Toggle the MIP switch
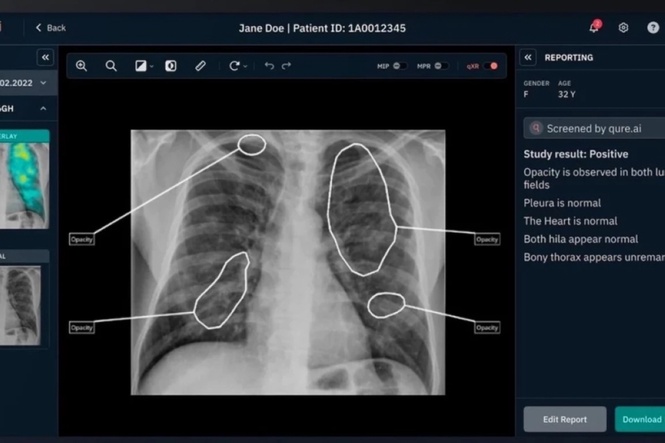Viewport: 665px width, 443px height. click(400, 66)
